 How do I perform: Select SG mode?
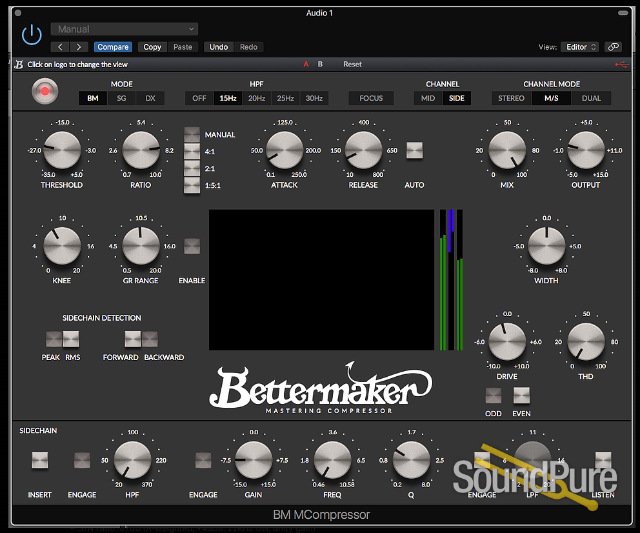point(121,98)
